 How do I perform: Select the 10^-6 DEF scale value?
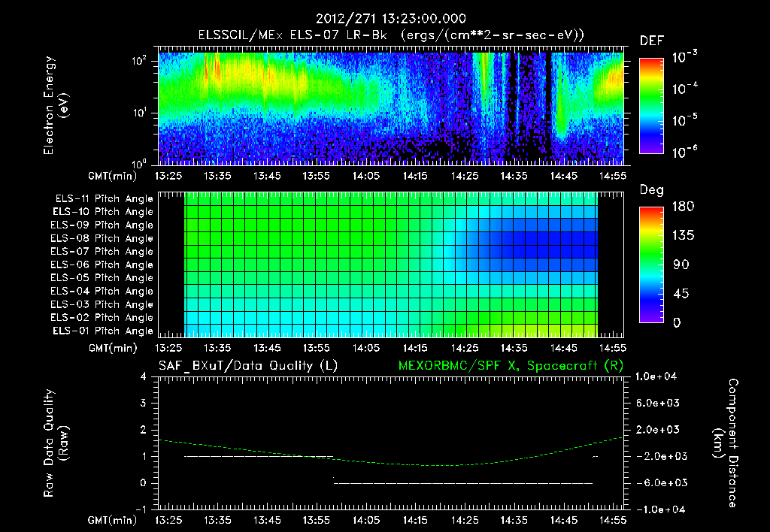[x=684, y=152]
